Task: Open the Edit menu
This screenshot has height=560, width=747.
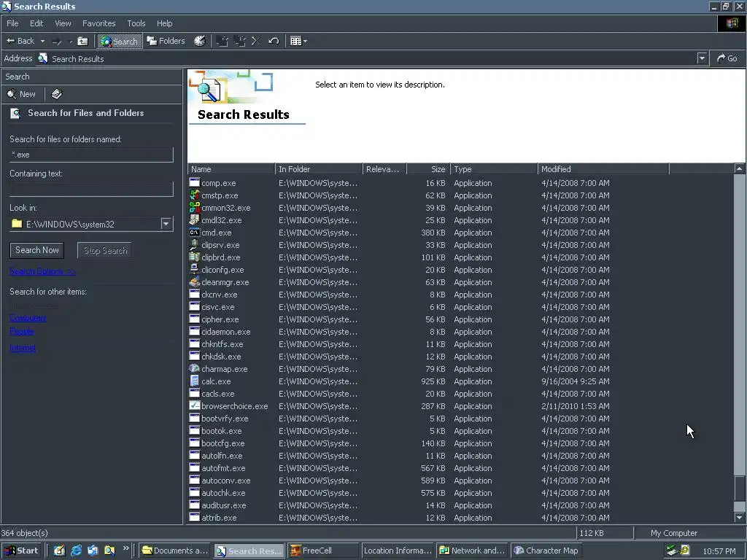Action: coord(36,23)
